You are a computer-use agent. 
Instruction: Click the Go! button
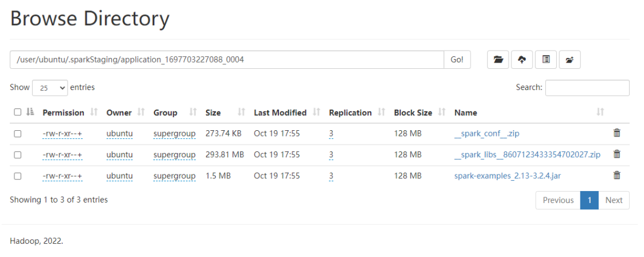(457, 60)
